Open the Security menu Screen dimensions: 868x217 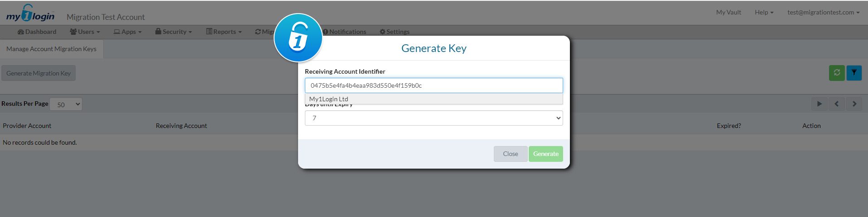click(174, 32)
